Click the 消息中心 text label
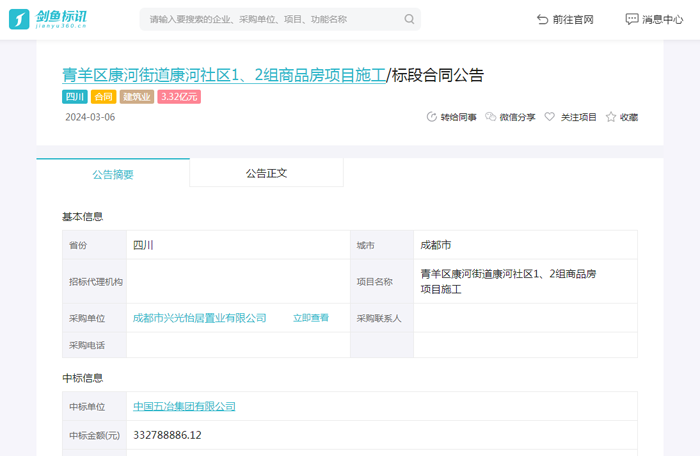 click(662, 19)
